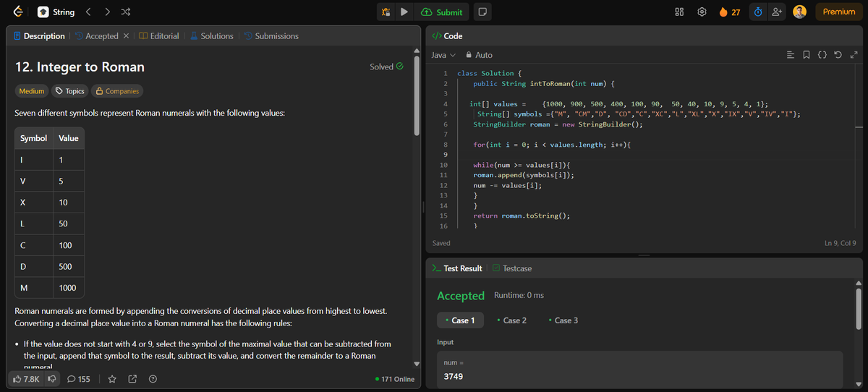Viewport: 868px width, 392px height.
Task: Click the Code panel header
Action: tap(448, 36)
